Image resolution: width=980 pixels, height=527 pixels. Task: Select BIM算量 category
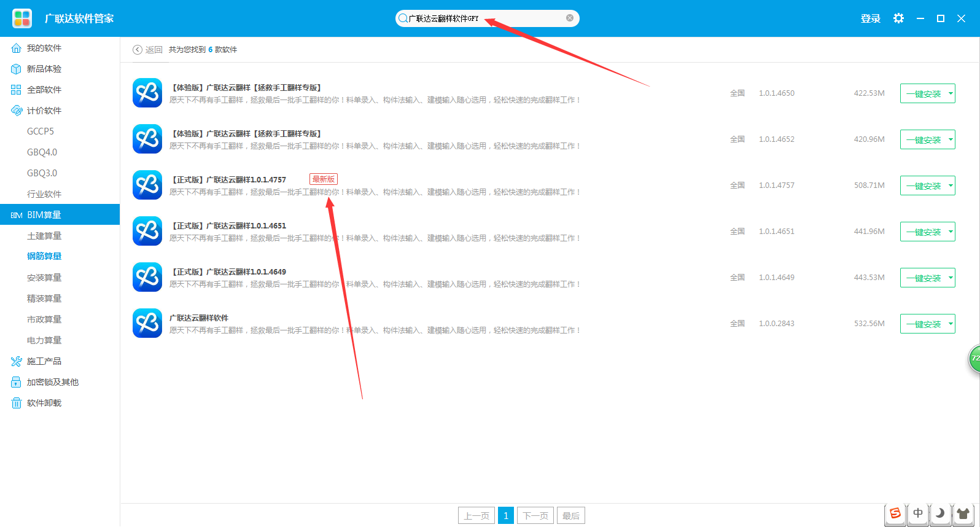pyautogui.click(x=60, y=214)
